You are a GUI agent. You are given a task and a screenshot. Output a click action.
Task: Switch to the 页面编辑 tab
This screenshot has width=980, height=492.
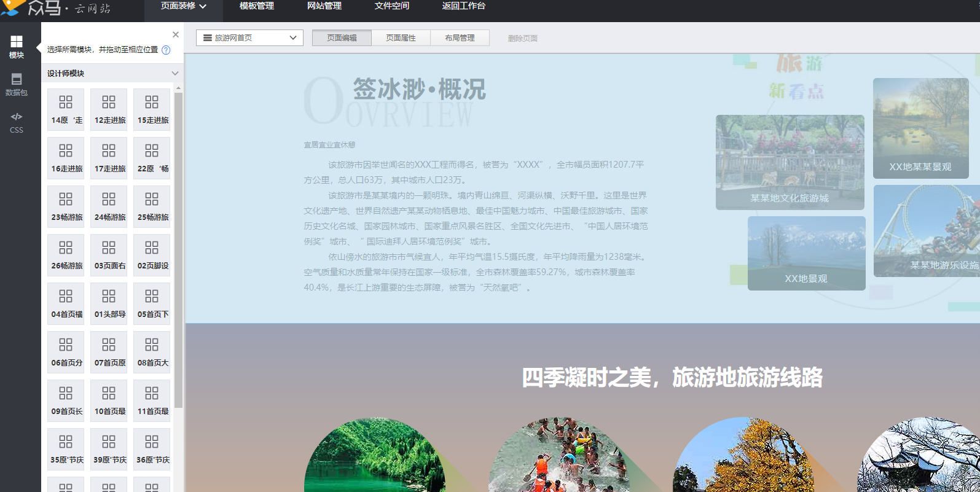pyautogui.click(x=342, y=37)
